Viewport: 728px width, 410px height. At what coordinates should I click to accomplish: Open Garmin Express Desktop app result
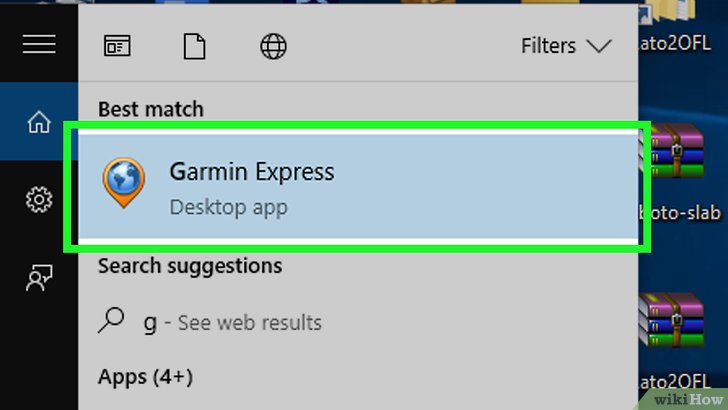(358, 187)
